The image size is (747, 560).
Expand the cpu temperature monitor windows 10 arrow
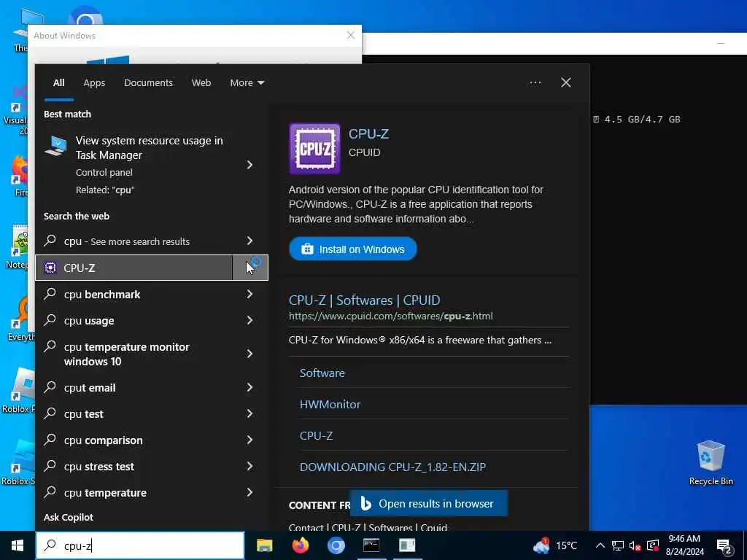click(249, 354)
